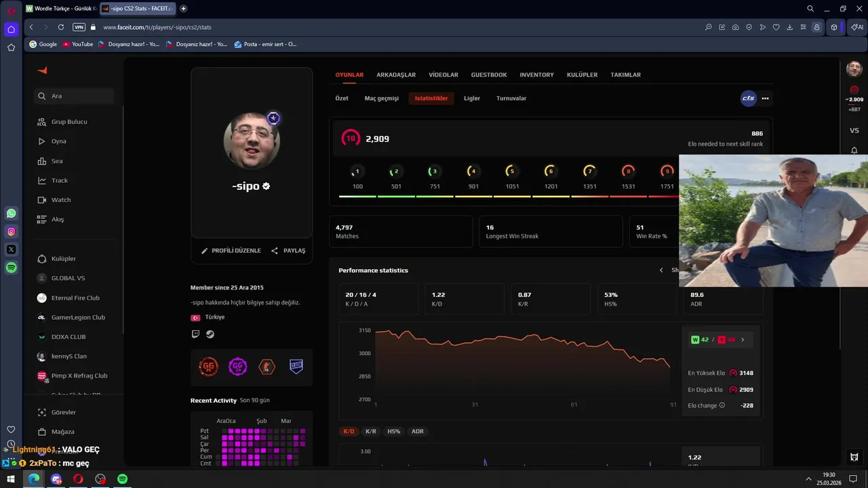Click the notifications bell icon
This screenshot has width=868, height=488.
(854, 150)
